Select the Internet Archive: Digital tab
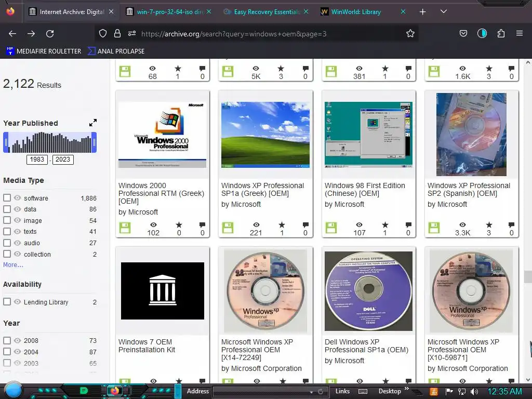This screenshot has width=532, height=399. [71, 12]
